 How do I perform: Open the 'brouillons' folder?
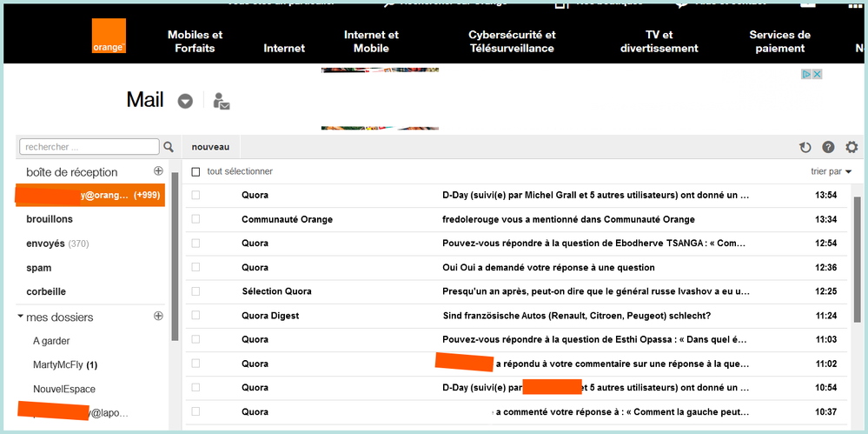coord(50,219)
